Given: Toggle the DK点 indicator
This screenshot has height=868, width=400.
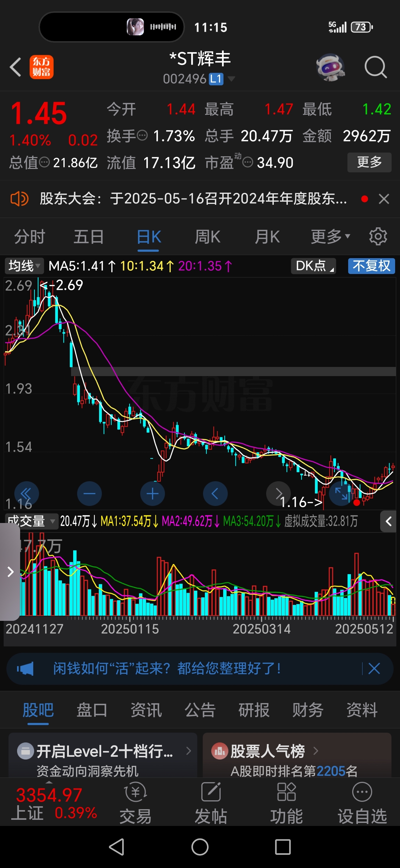Looking at the screenshot, I should [x=313, y=266].
